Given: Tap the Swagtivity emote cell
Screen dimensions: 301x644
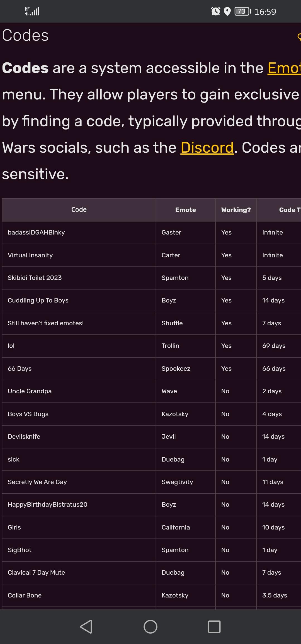Looking at the screenshot, I should pyautogui.click(x=177, y=482).
